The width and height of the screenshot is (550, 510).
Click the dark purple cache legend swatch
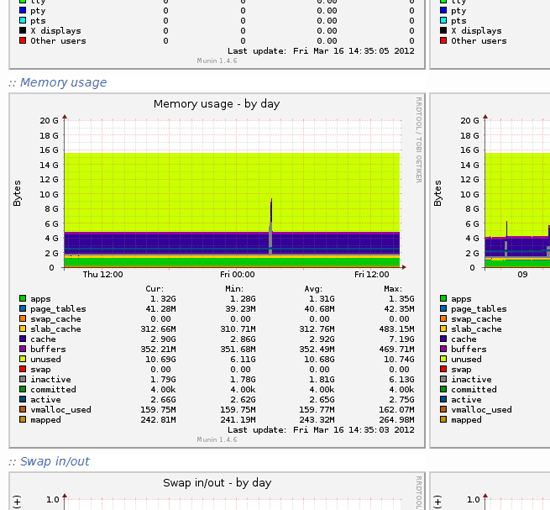(22, 339)
